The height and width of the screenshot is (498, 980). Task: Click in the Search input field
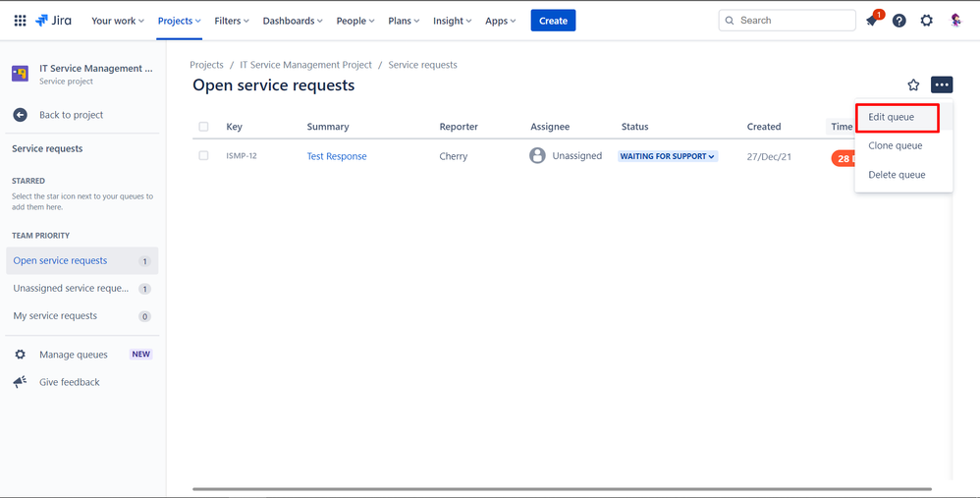787,21
